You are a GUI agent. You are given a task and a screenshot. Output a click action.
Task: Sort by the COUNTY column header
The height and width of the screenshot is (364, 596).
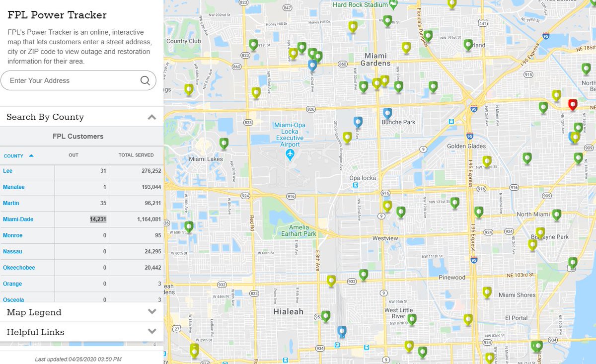19,155
